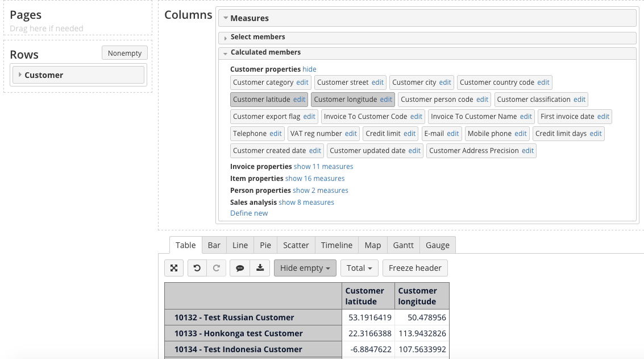Click the export download icon
This screenshot has width=644, height=359.
click(x=260, y=268)
